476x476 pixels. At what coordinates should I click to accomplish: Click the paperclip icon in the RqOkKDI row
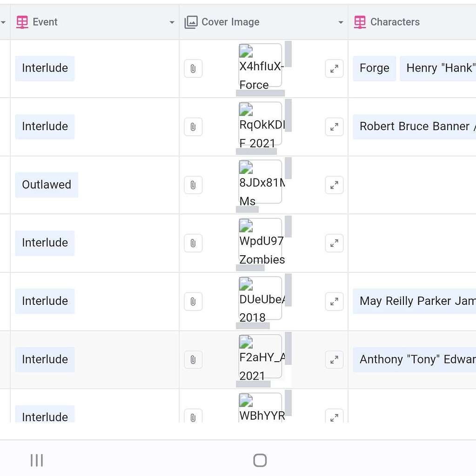pyautogui.click(x=193, y=127)
